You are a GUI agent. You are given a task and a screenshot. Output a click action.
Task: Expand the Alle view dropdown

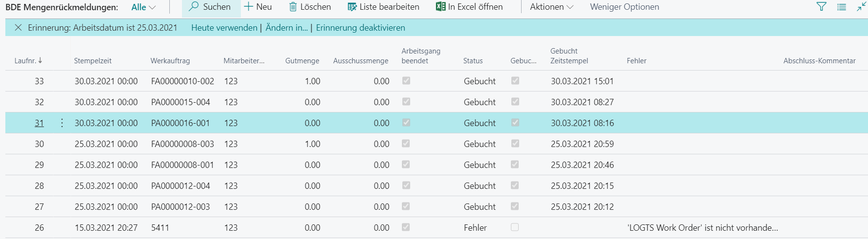(144, 7)
